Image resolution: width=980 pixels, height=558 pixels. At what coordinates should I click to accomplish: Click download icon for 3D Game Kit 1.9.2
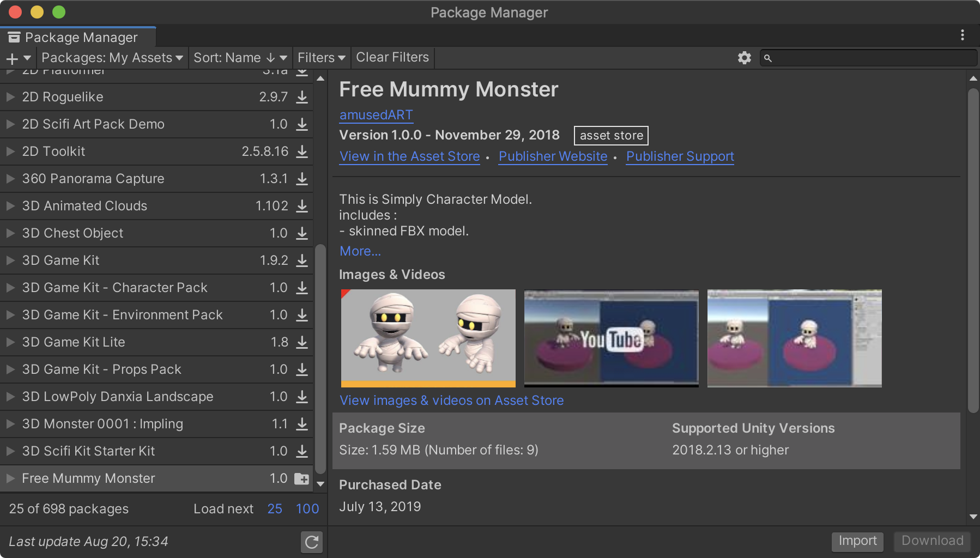point(302,260)
